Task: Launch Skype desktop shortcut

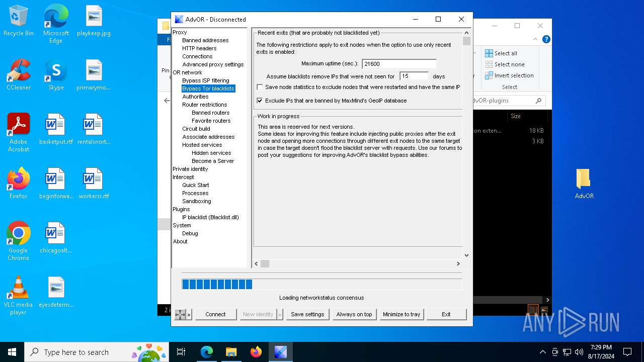Action: click(56, 75)
